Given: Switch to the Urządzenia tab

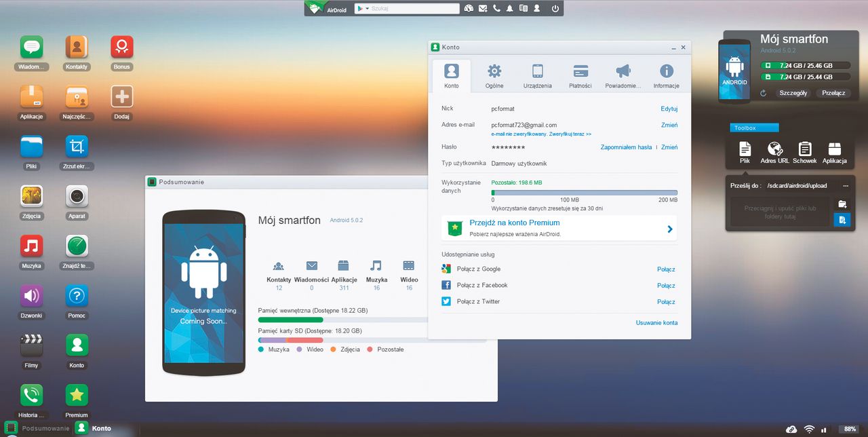Looking at the screenshot, I should (x=538, y=75).
